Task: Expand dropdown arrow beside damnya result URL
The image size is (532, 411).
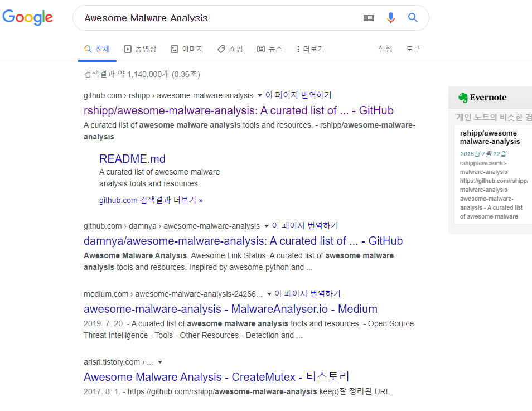Action: click(x=267, y=226)
